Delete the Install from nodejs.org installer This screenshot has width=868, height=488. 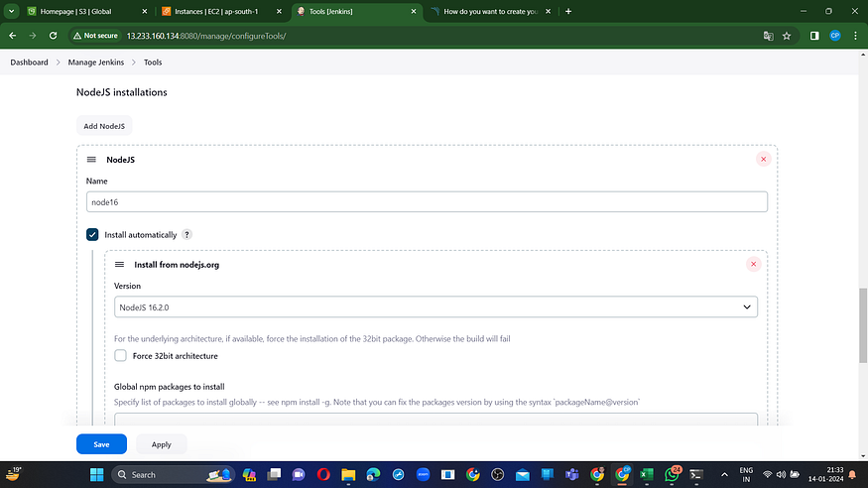coord(753,265)
